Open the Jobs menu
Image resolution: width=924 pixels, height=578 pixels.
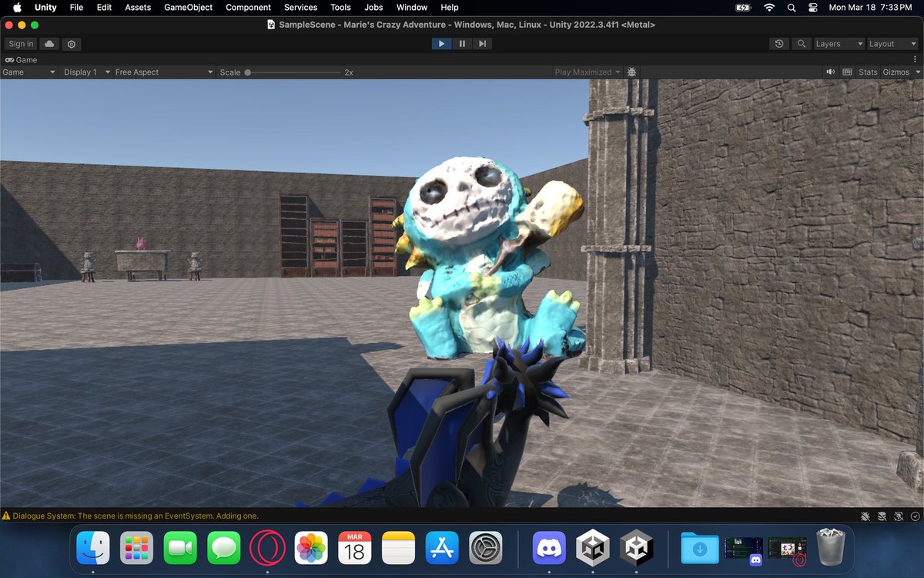click(373, 7)
